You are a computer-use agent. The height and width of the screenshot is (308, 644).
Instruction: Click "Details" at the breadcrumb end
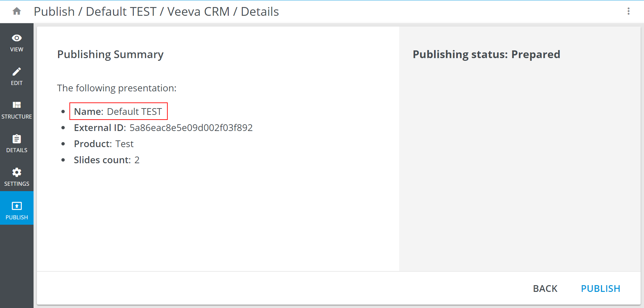point(260,12)
